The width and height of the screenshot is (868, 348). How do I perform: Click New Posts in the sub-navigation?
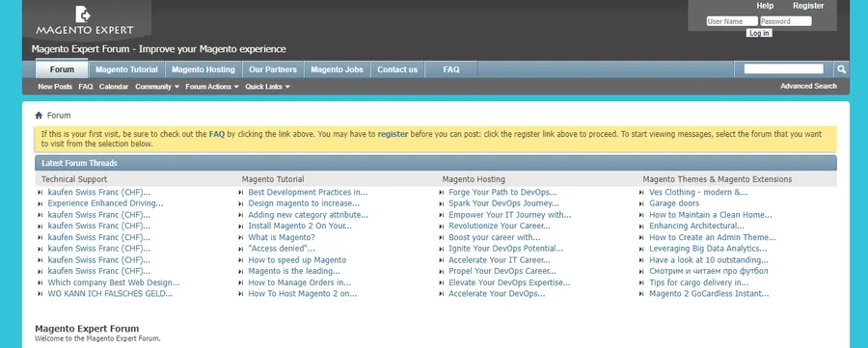55,87
